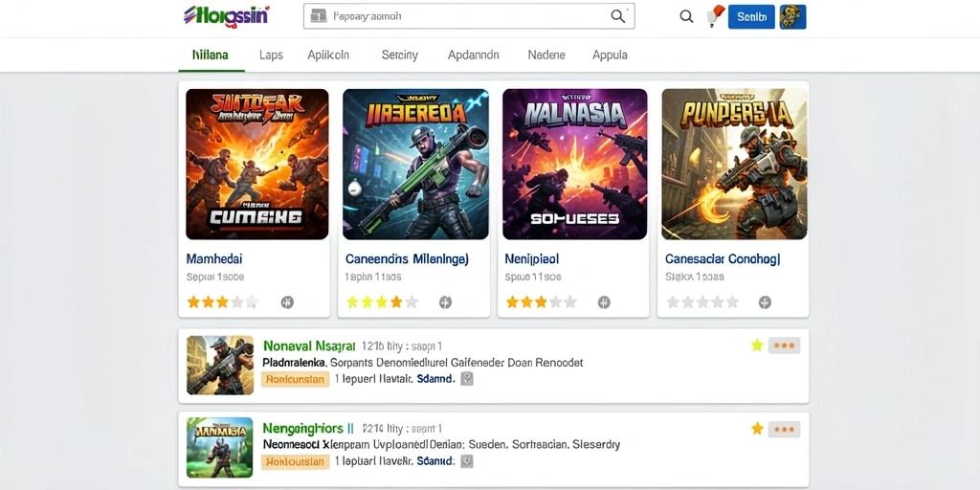Click the round icon on the Caneendns Milenlnge card

tap(445, 302)
